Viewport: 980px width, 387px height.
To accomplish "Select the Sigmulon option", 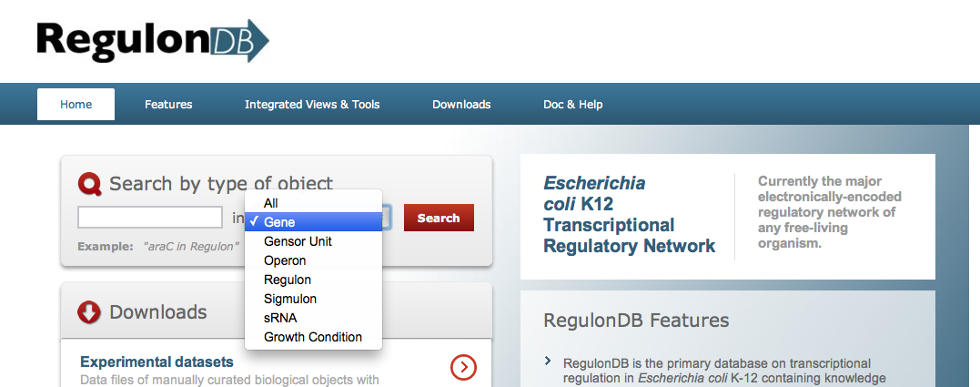I will coord(313,299).
